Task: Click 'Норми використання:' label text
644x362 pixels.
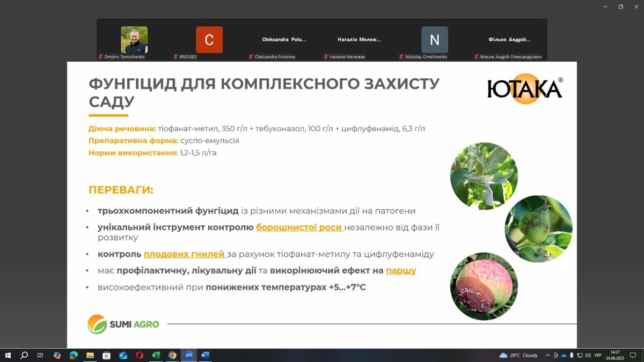Action: pos(133,153)
